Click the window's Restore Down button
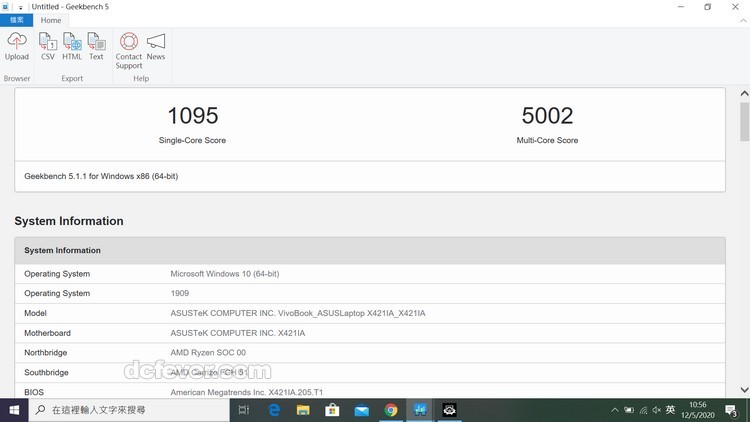This screenshot has height=422, width=750. (707, 7)
